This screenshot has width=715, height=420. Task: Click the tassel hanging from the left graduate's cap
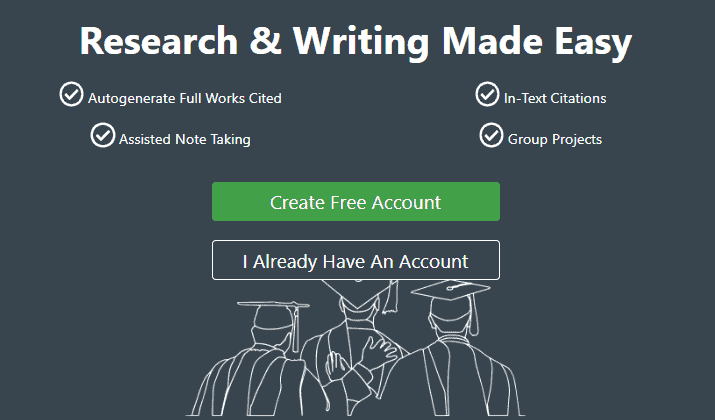pyautogui.click(x=296, y=329)
